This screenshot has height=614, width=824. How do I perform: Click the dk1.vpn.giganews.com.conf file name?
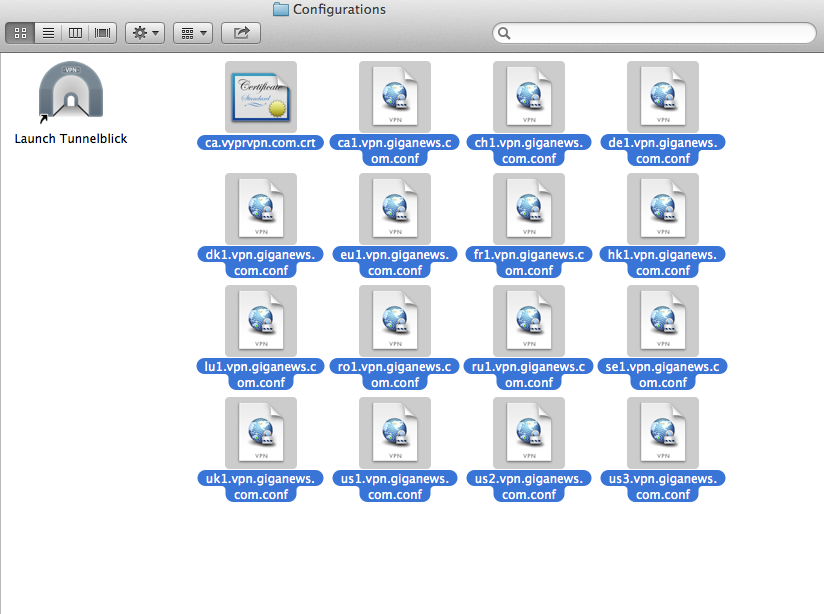tap(261, 262)
